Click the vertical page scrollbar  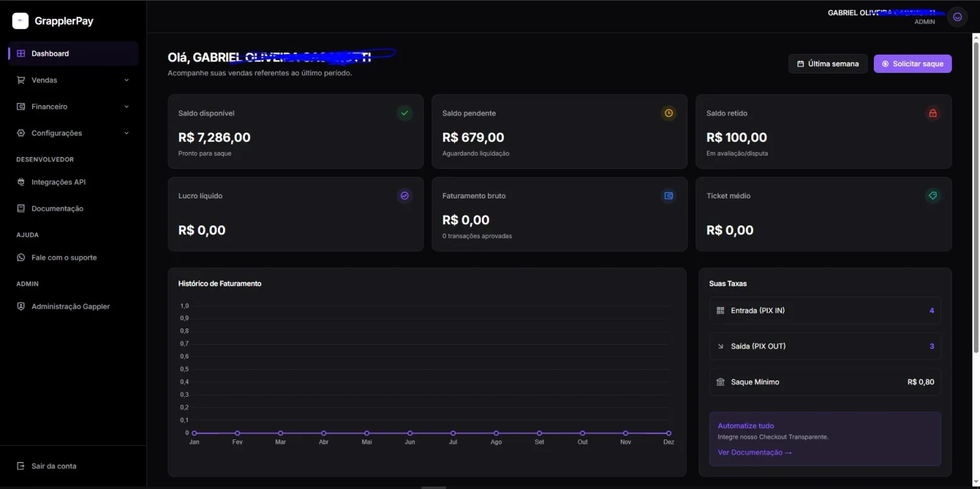point(976,197)
